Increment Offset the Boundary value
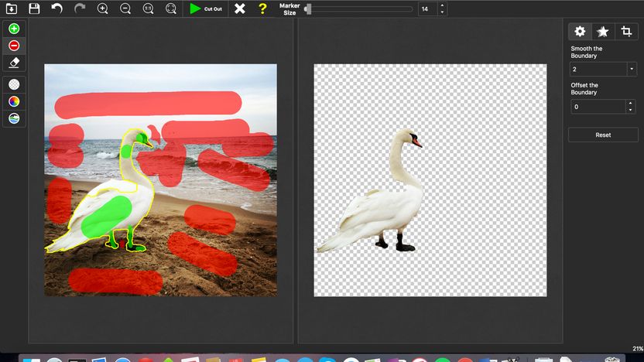The width and height of the screenshot is (644, 362). 630,104
